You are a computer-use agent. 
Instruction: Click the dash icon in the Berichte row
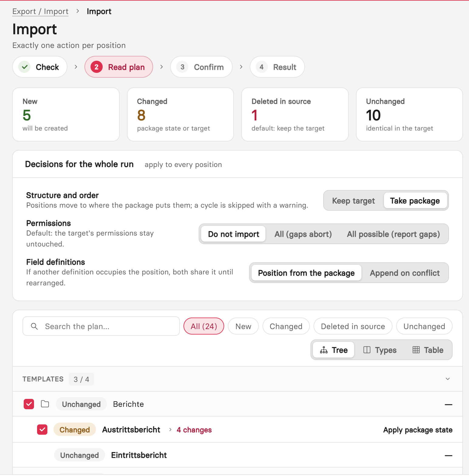(x=448, y=404)
